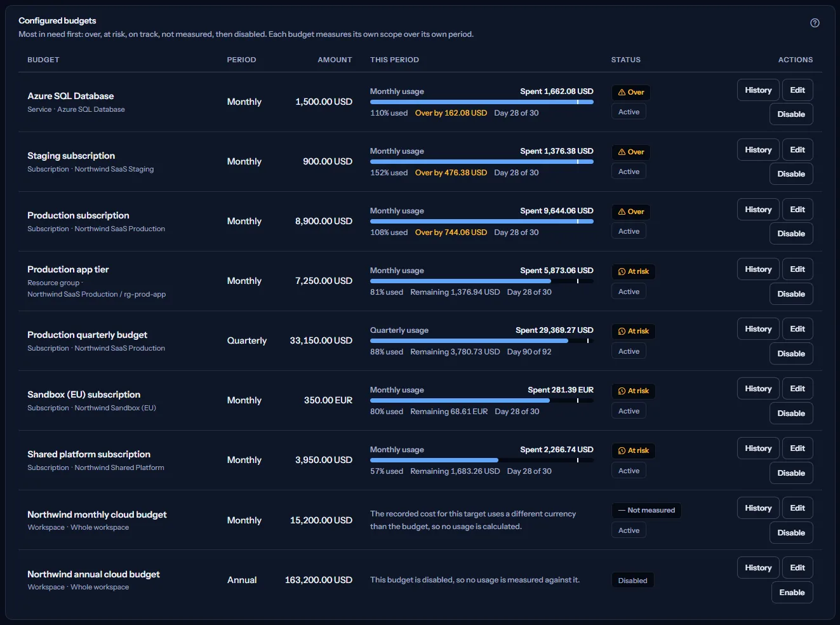Show History for Shared platform subscription
840x625 pixels.
(x=758, y=448)
